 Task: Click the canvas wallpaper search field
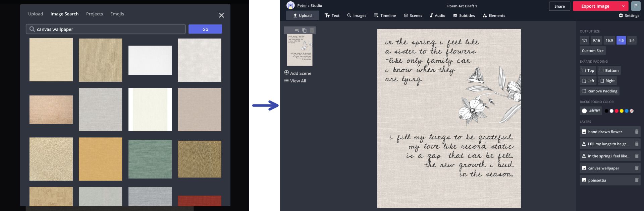point(106,29)
